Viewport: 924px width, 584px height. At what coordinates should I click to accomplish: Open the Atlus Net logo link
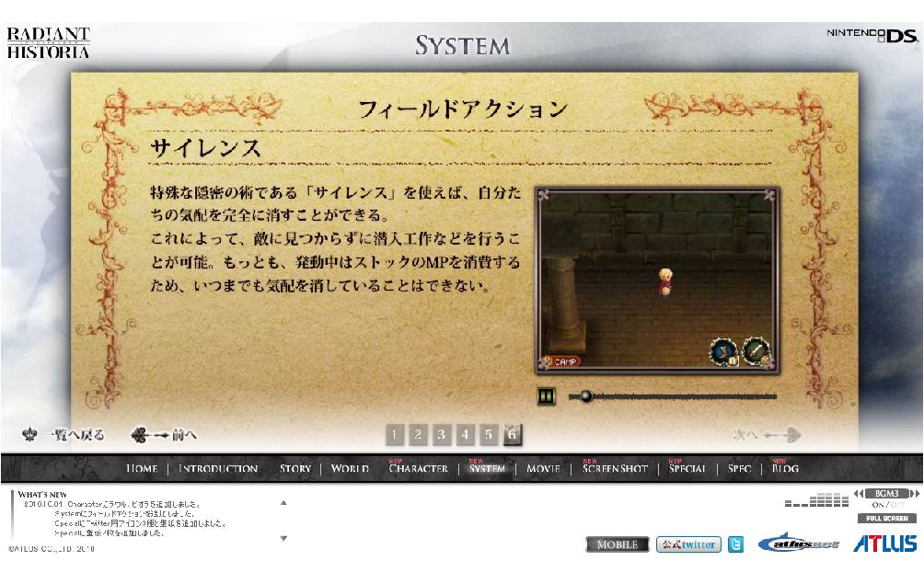799,543
